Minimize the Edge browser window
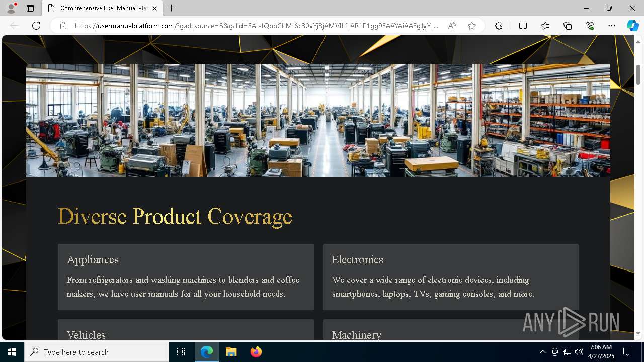This screenshot has width=644, height=362. pos(586,8)
